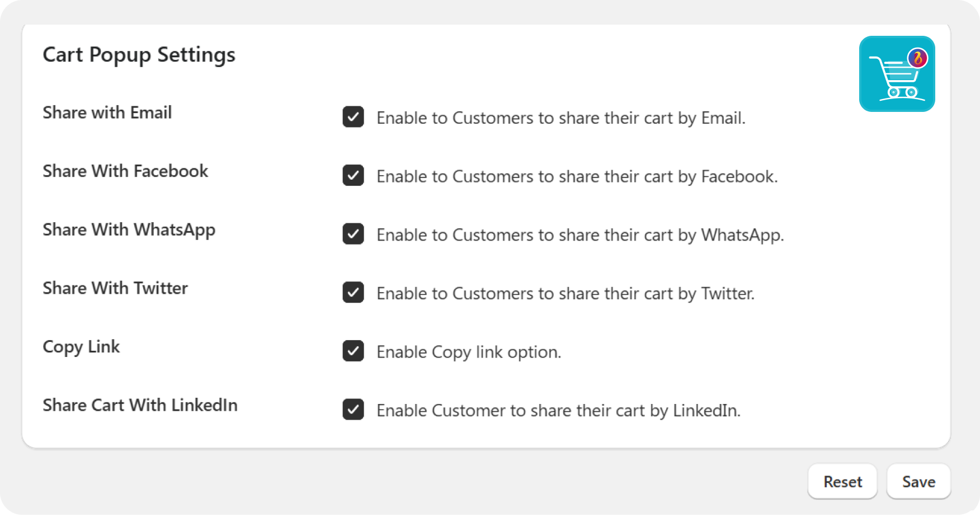Image resolution: width=980 pixels, height=517 pixels.
Task: Click description text for LinkedIn sharing
Action: pos(558,411)
